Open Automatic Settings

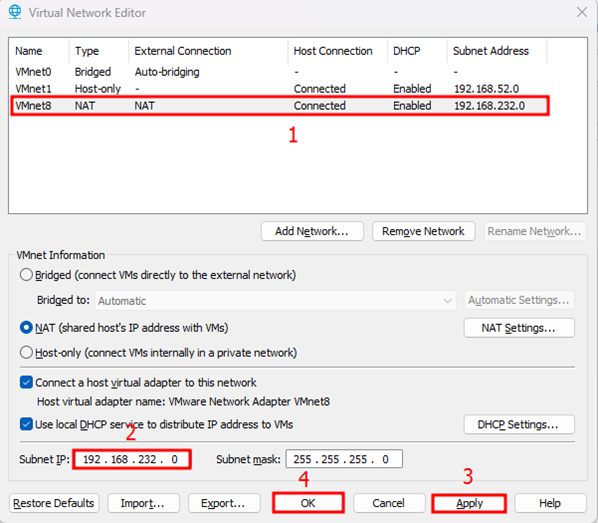(519, 300)
